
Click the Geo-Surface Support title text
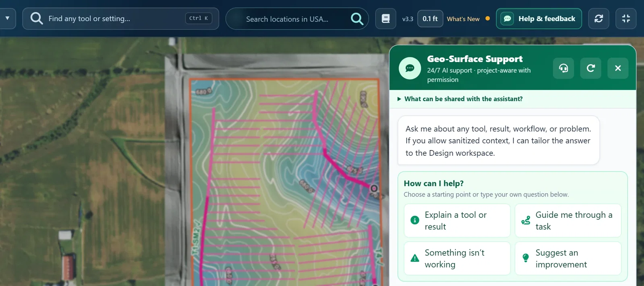click(475, 59)
